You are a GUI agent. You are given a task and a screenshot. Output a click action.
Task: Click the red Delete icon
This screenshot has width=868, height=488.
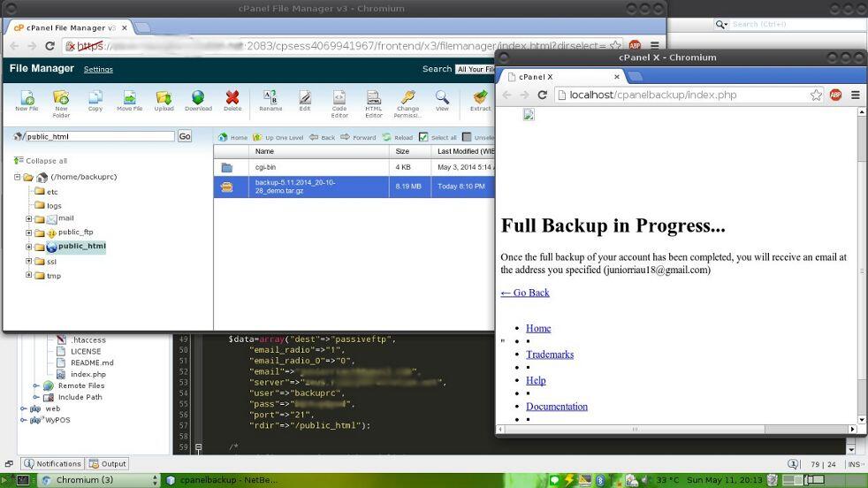[x=232, y=100]
